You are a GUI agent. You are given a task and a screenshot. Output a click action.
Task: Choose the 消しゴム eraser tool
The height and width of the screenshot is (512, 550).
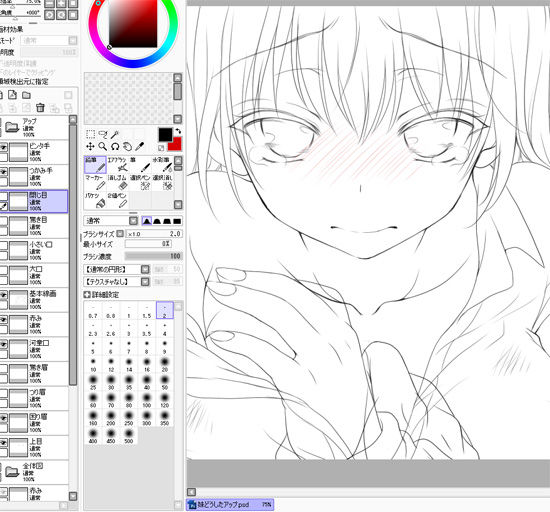[118, 182]
